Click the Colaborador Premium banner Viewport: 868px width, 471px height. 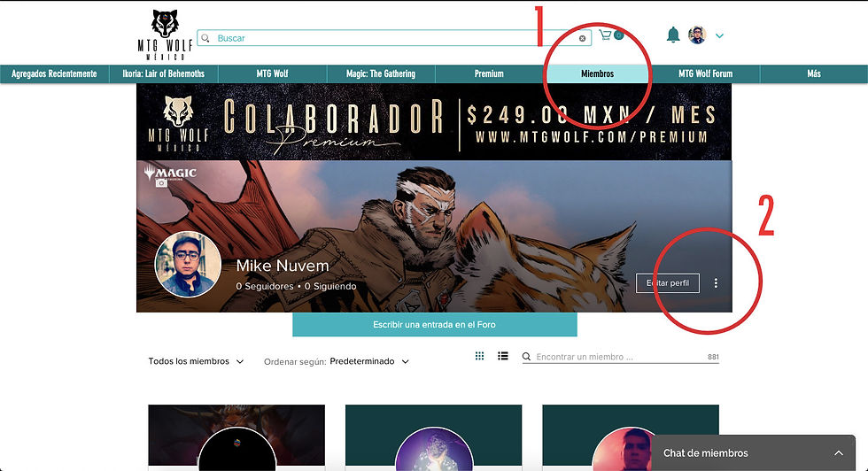point(434,122)
